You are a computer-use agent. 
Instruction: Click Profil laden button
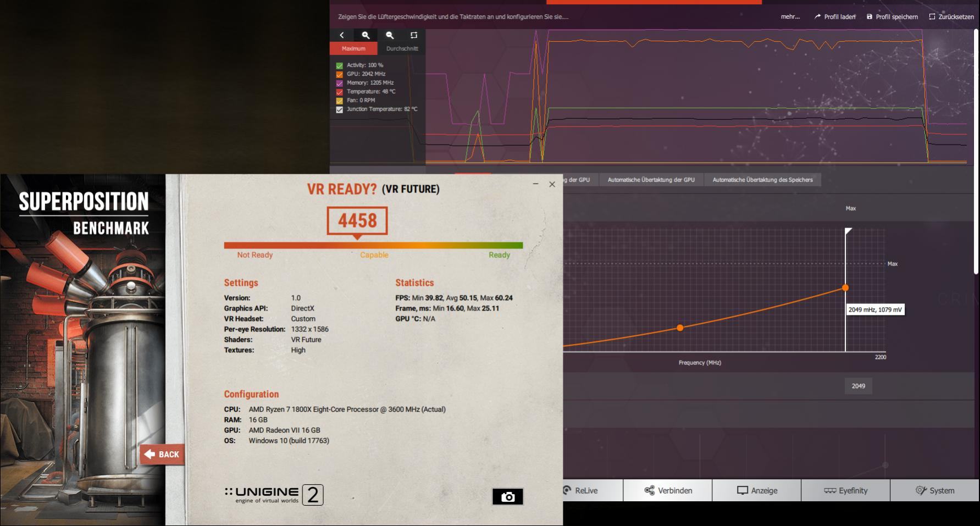coord(835,16)
